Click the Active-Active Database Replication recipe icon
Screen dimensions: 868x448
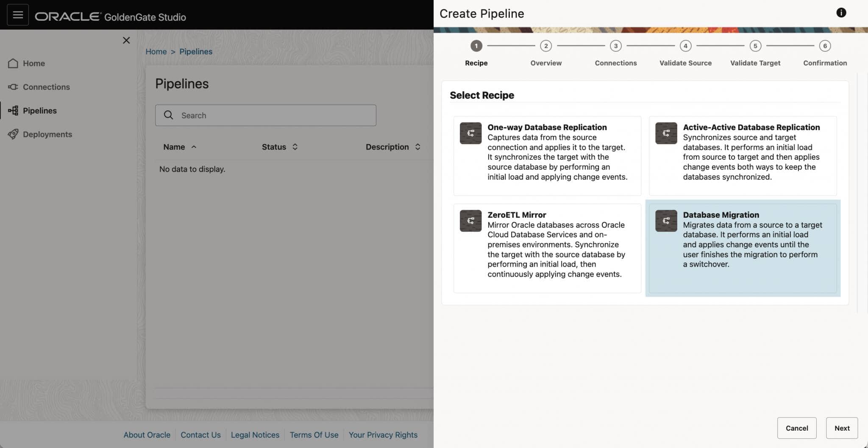(x=666, y=133)
